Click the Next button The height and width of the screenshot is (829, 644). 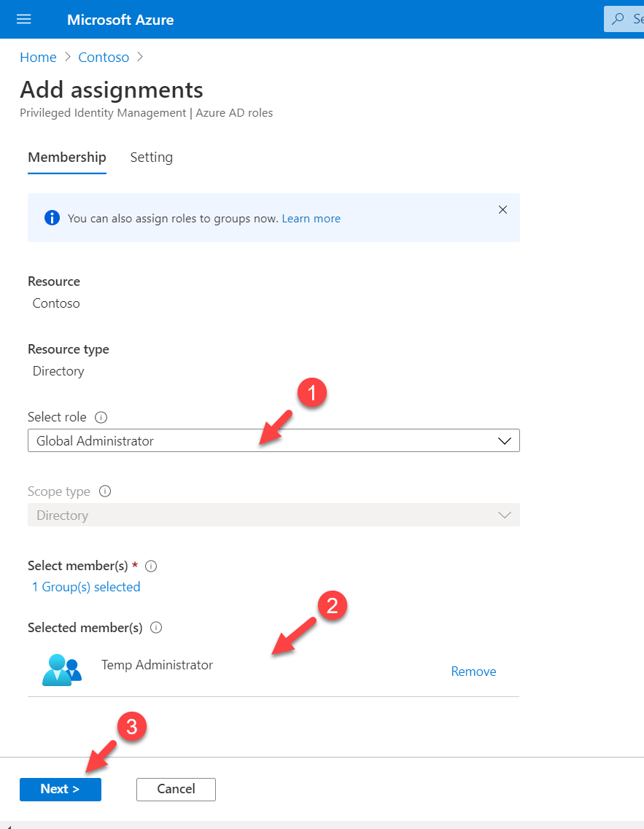point(61,790)
